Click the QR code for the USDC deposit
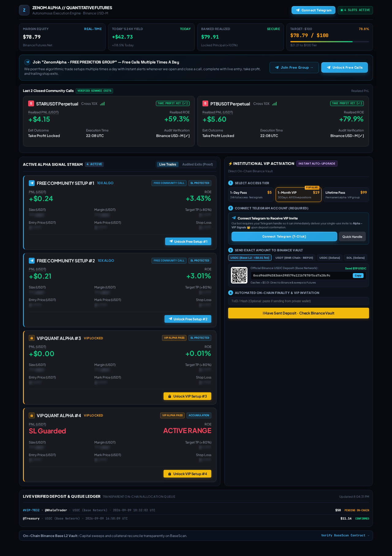Screen dimensions: 392x556 click(x=239, y=275)
